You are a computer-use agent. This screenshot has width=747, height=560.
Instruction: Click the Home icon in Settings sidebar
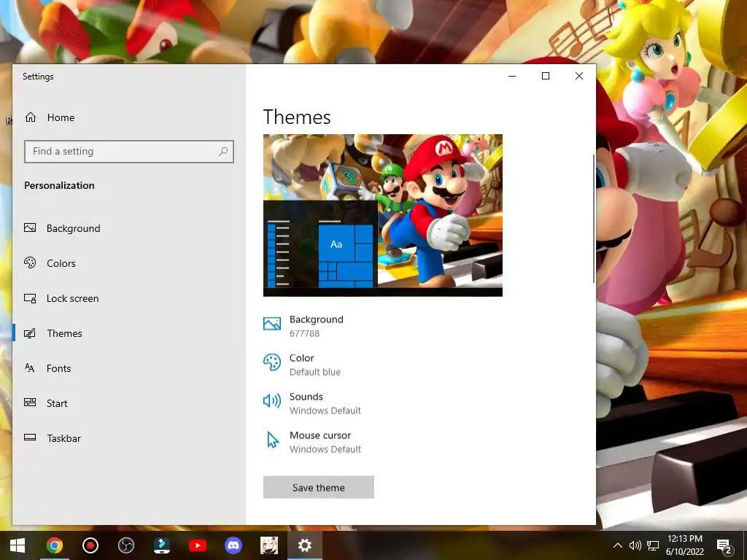tap(31, 117)
